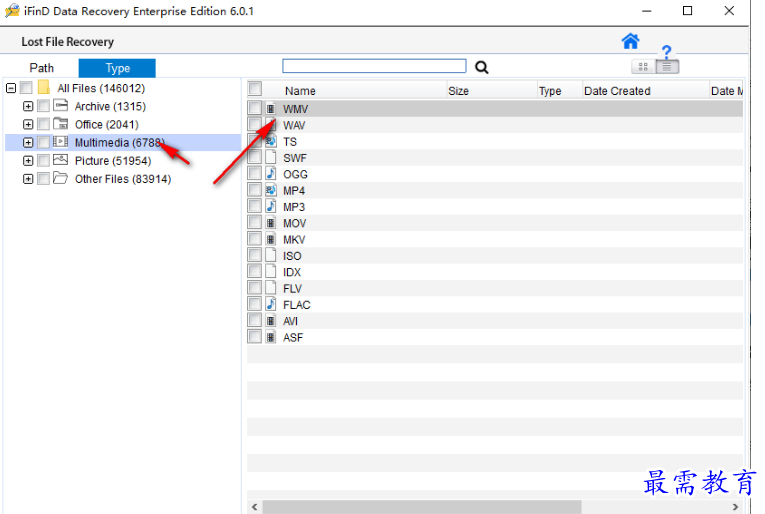Viewport: 765px width, 514px height.
Task: Open the Help question mark icon
Action: pyautogui.click(x=666, y=51)
